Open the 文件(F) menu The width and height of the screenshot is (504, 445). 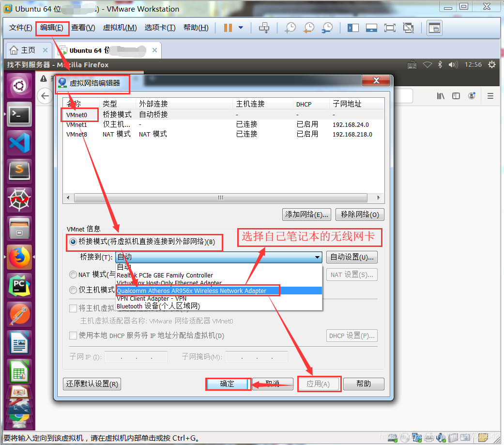coord(20,28)
